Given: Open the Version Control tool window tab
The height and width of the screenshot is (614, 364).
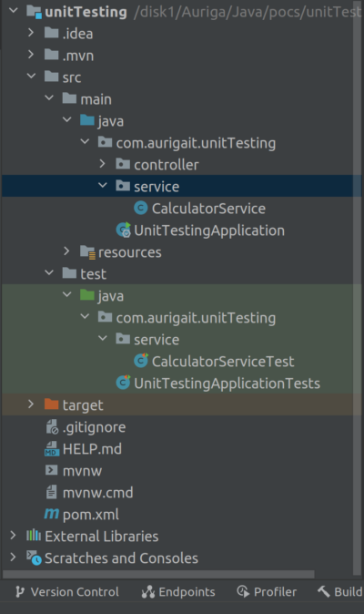Looking at the screenshot, I should point(66,591).
